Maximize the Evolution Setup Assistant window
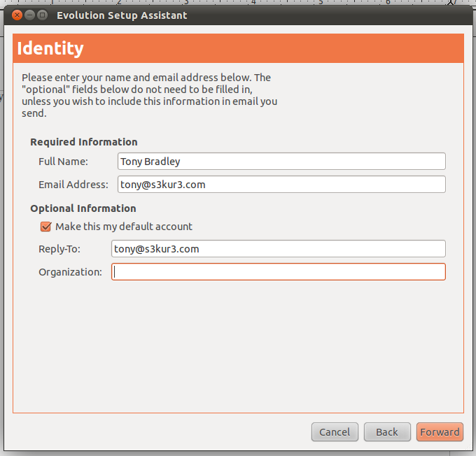 (43, 15)
